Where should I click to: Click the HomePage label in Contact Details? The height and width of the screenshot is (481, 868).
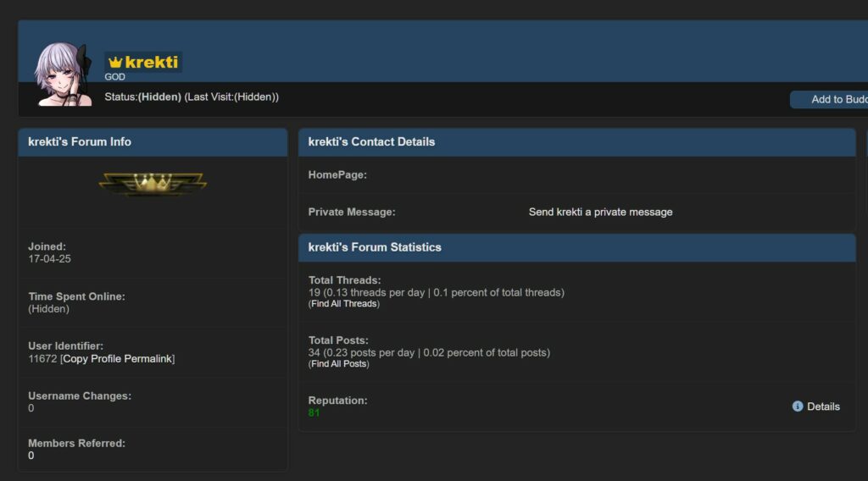click(x=337, y=174)
